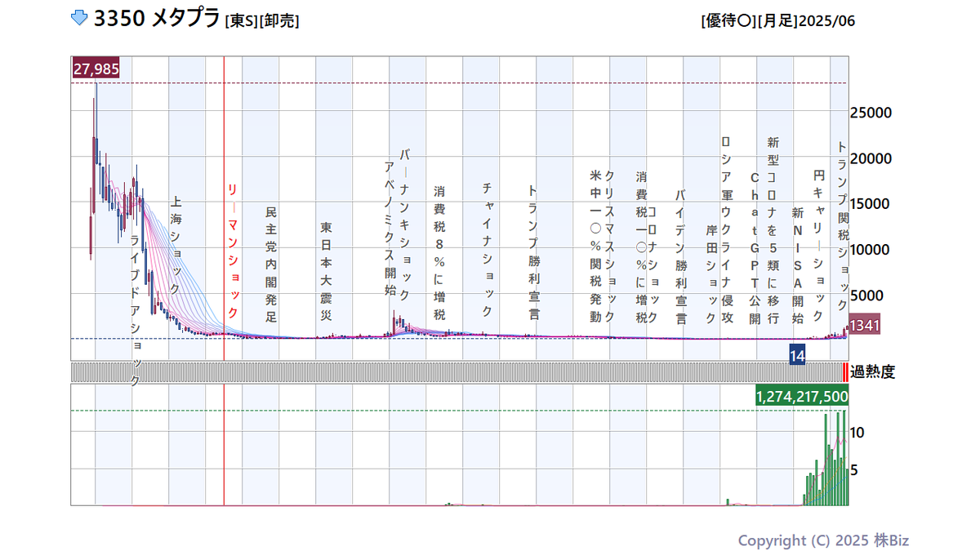Click the 民主党内閣発足 event label
Viewport: 980px width, 551px height.
(271, 264)
